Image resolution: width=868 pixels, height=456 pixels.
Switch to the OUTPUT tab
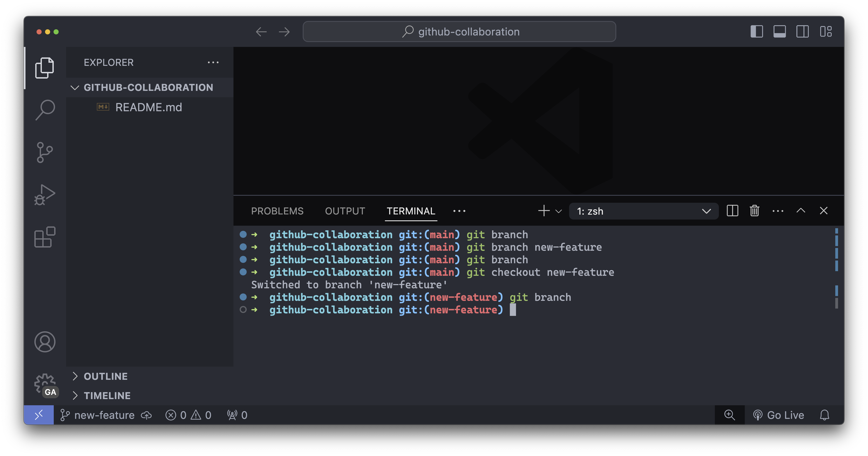click(x=345, y=211)
